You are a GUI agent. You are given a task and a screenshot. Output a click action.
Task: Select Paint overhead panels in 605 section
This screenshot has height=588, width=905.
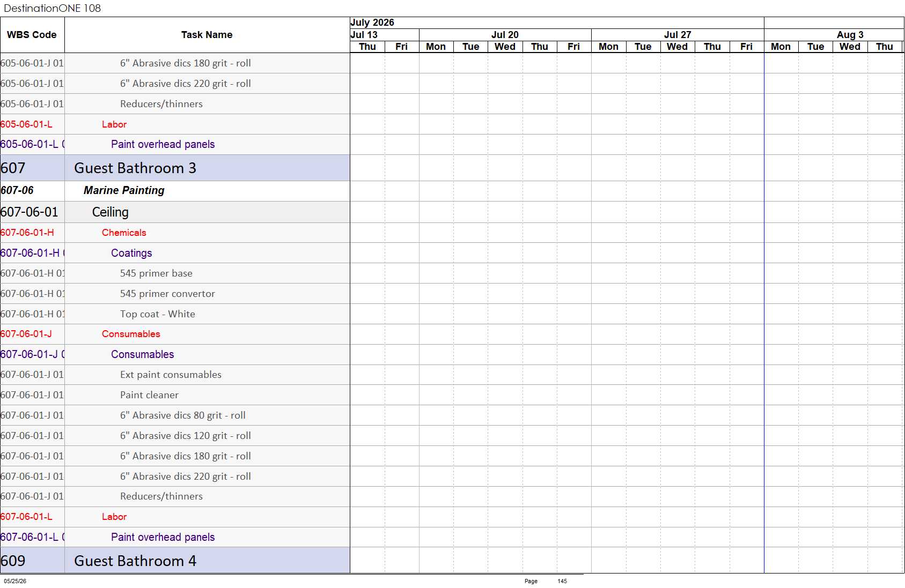pos(163,144)
